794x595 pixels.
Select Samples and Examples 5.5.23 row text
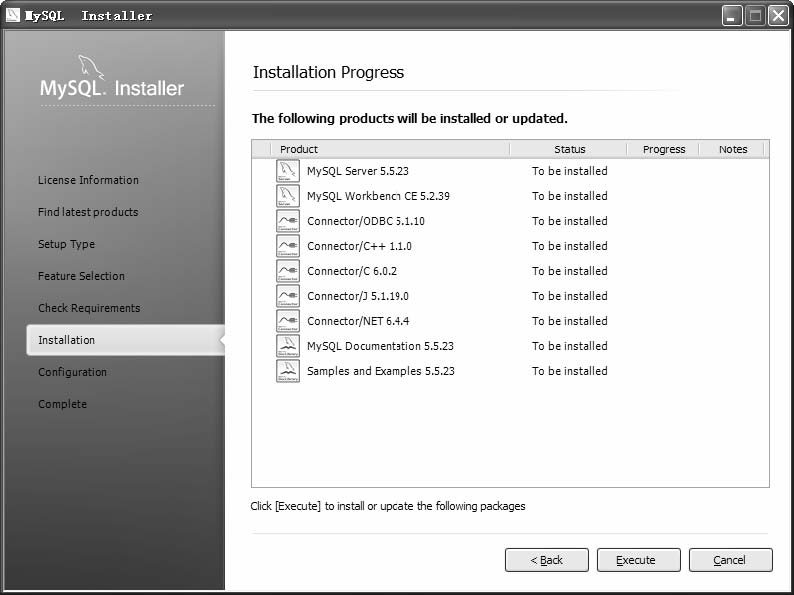381,371
